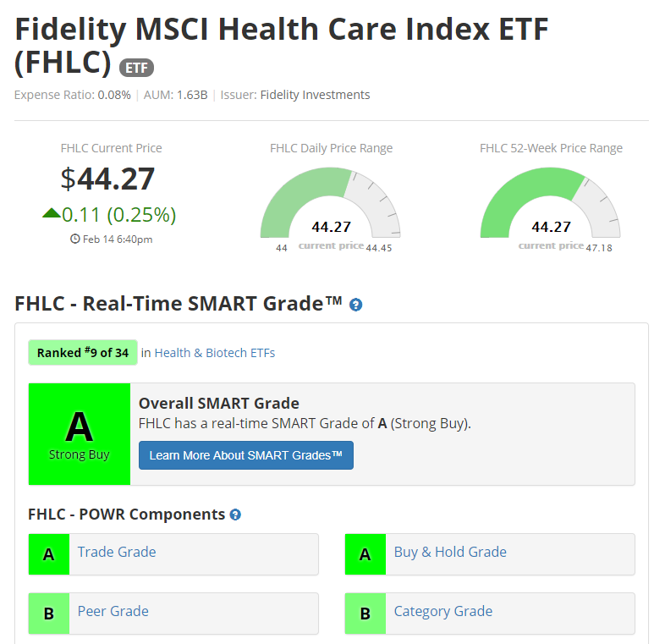Click the Category Grade B badge
Image resolution: width=654 pixels, height=644 pixels.
click(x=365, y=614)
